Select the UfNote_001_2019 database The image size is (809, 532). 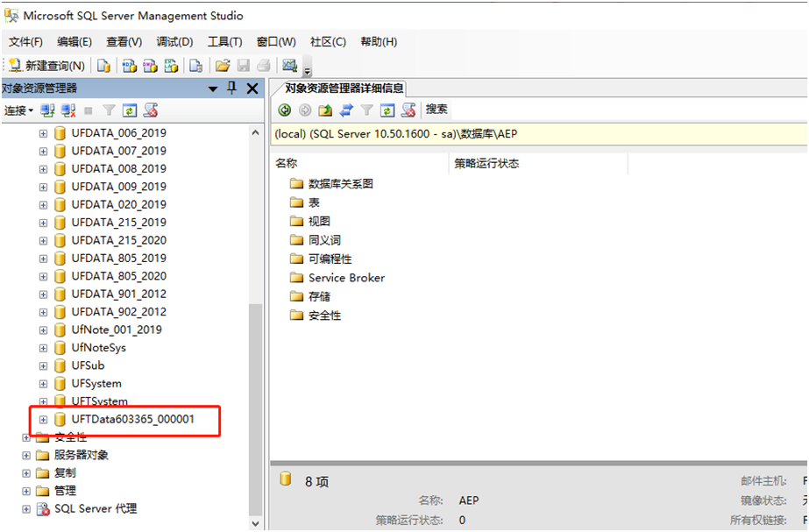(x=117, y=330)
